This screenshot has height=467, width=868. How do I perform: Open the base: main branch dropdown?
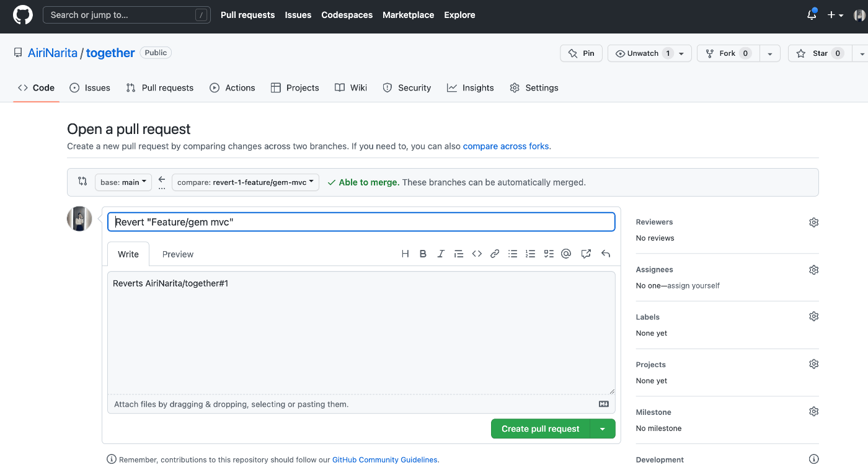point(123,182)
